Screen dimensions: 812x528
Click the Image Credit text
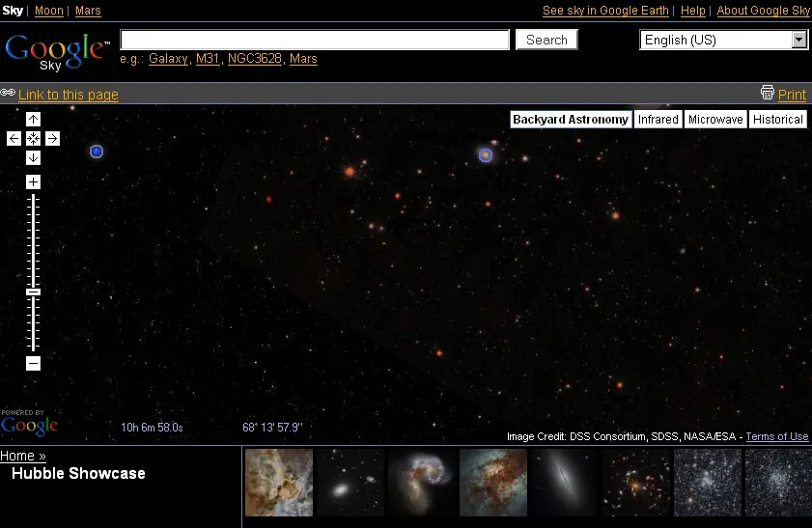[x=621, y=436]
